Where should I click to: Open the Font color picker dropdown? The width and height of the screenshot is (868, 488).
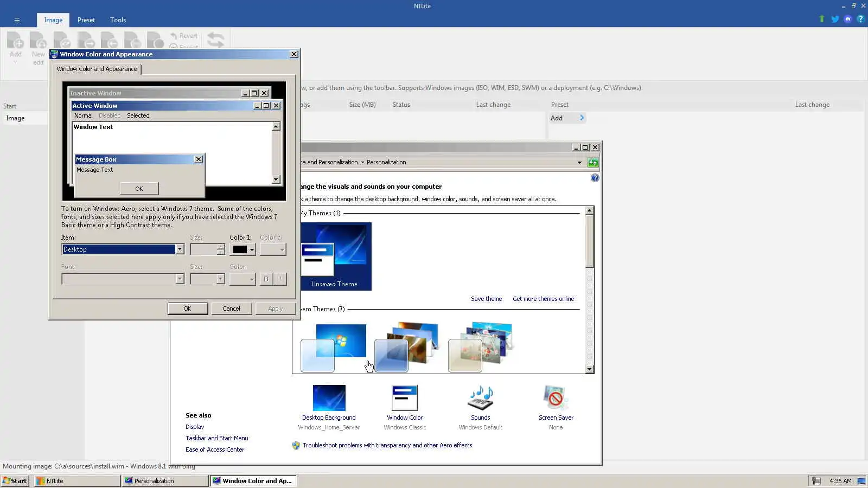pos(242,279)
